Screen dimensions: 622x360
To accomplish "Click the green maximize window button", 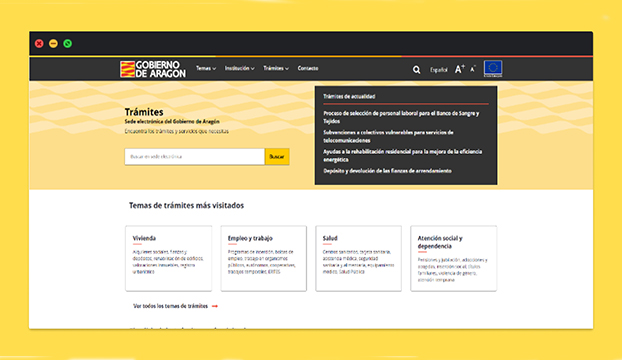I will 67,44.
